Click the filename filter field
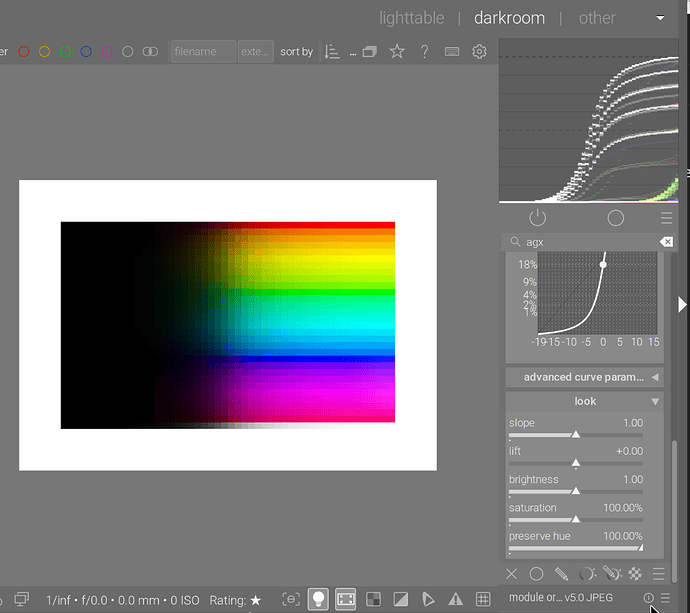 203,52
